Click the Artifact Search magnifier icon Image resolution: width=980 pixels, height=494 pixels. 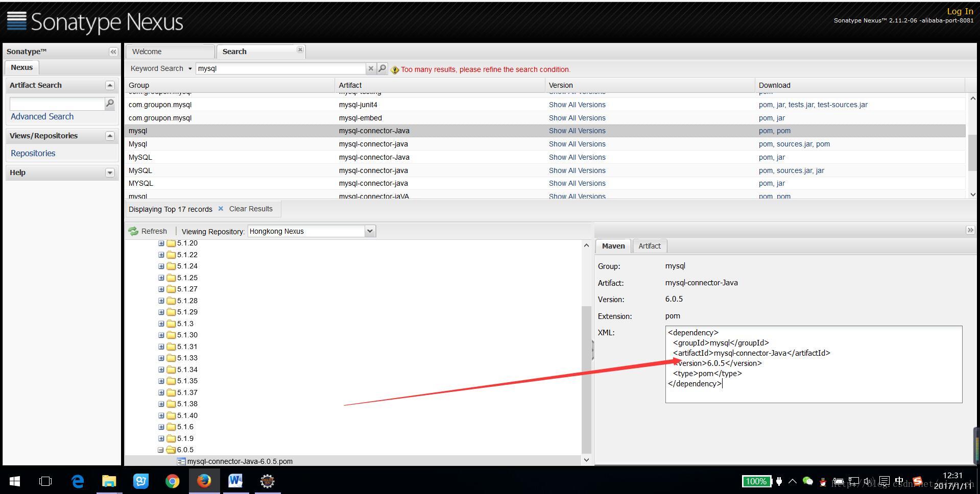pos(109,104)
